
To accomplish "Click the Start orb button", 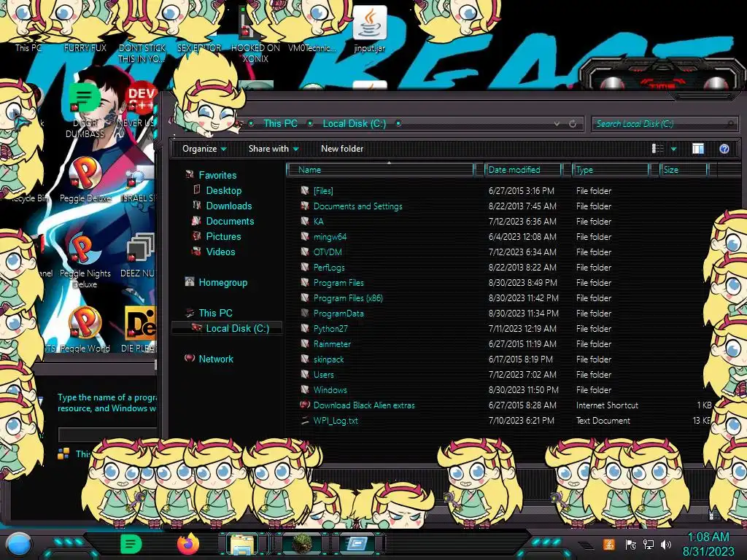I will coord(18,545).
